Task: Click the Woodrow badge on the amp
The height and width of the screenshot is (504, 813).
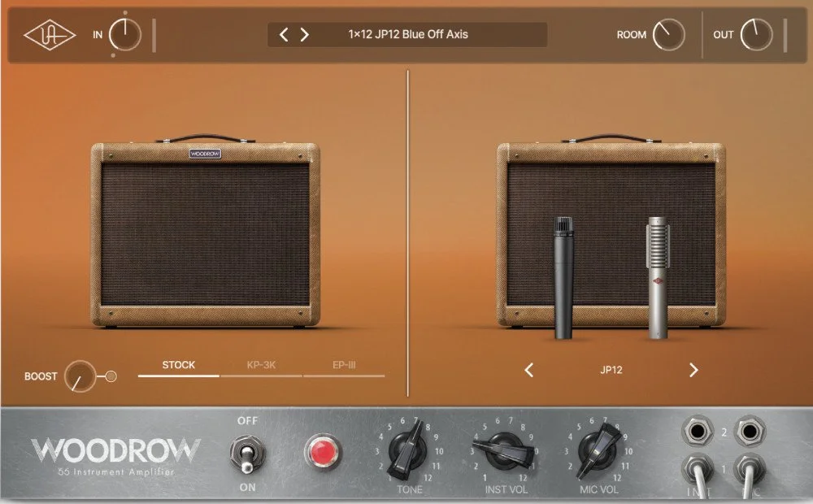Action: click(205, 154)
